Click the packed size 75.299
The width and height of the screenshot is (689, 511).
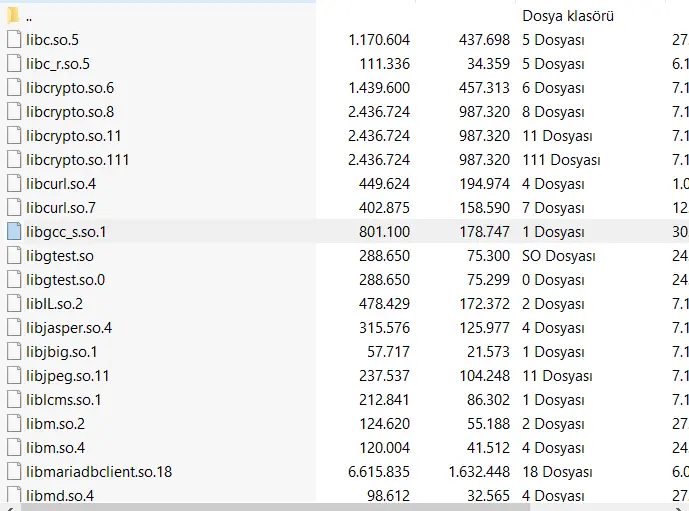tap(488, 280)
